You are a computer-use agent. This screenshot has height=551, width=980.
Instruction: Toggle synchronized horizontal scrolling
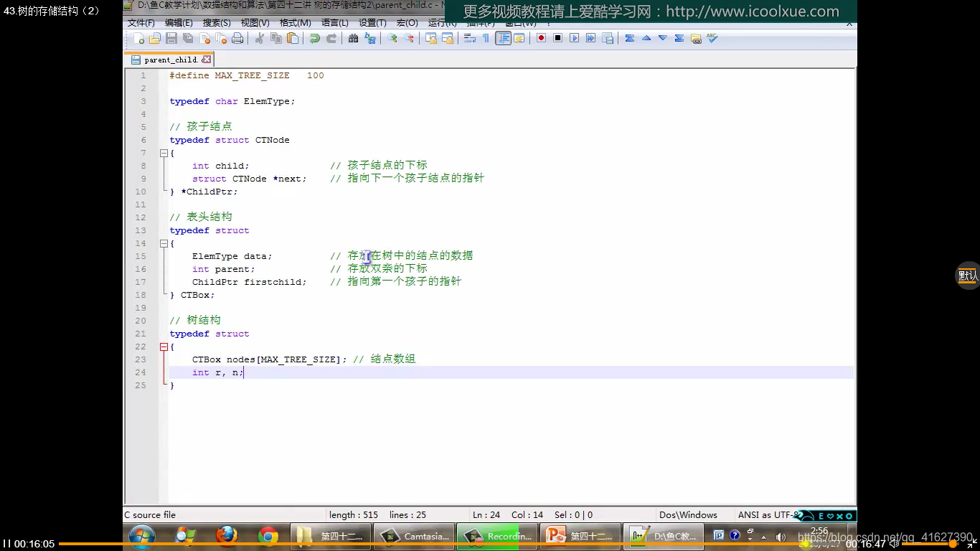pyautogui.click(x=447, y=39)
